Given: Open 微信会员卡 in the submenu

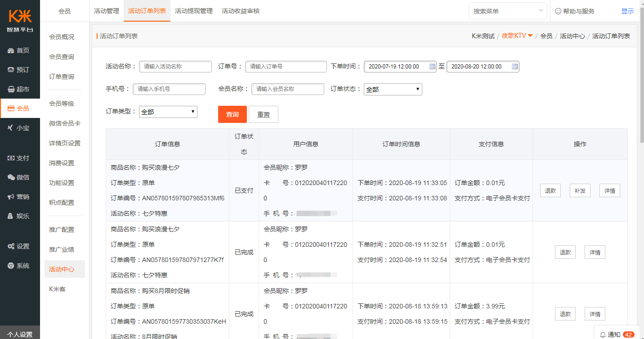Looking at the screenshot, I should (65, 123).
